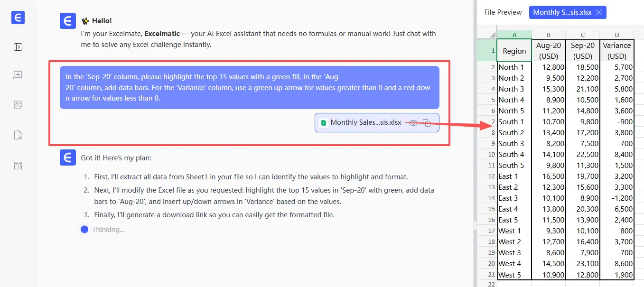644x287 pixels.
Task: Click the select-all corner of the sheet
Action: 487,34
